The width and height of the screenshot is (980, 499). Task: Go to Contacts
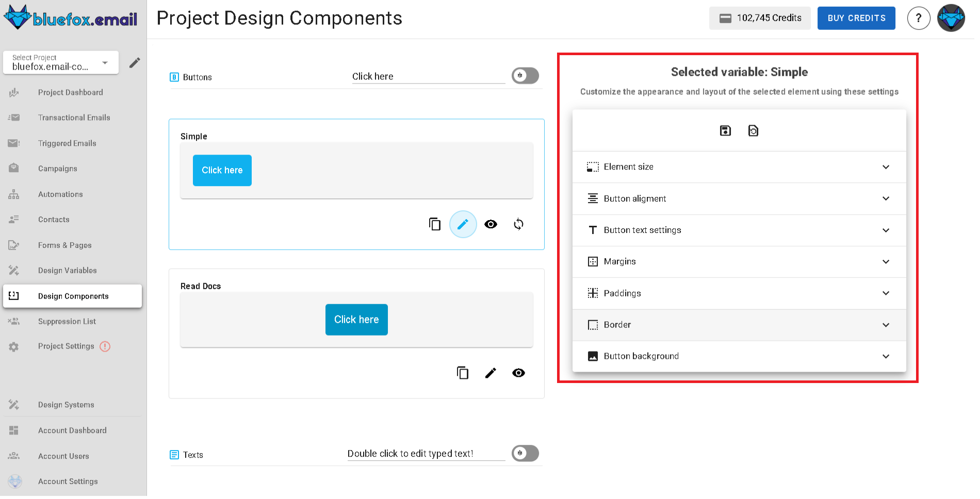pyautogui.click(x=54, y=220)
